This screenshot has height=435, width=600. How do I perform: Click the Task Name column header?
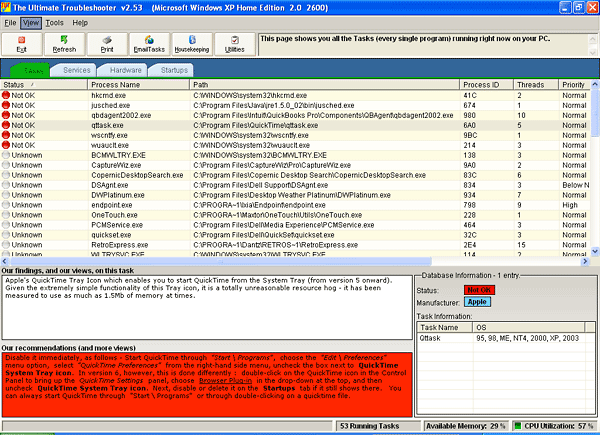click(x=445, y=327)
